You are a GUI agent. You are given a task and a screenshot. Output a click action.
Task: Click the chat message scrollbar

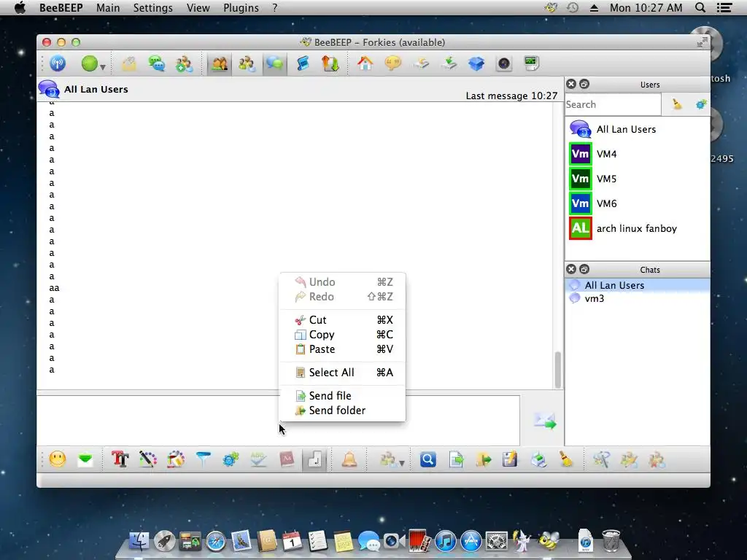pos(557,370)
